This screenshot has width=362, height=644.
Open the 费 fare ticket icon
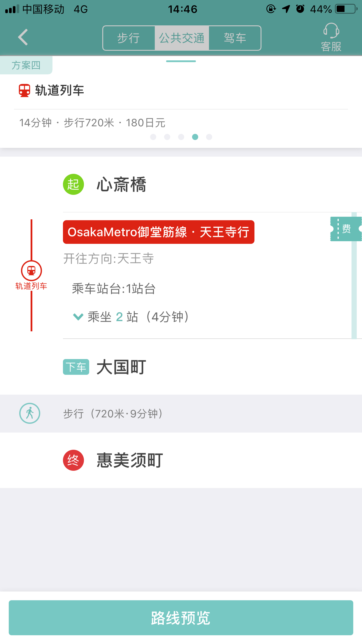click(346, 229)
